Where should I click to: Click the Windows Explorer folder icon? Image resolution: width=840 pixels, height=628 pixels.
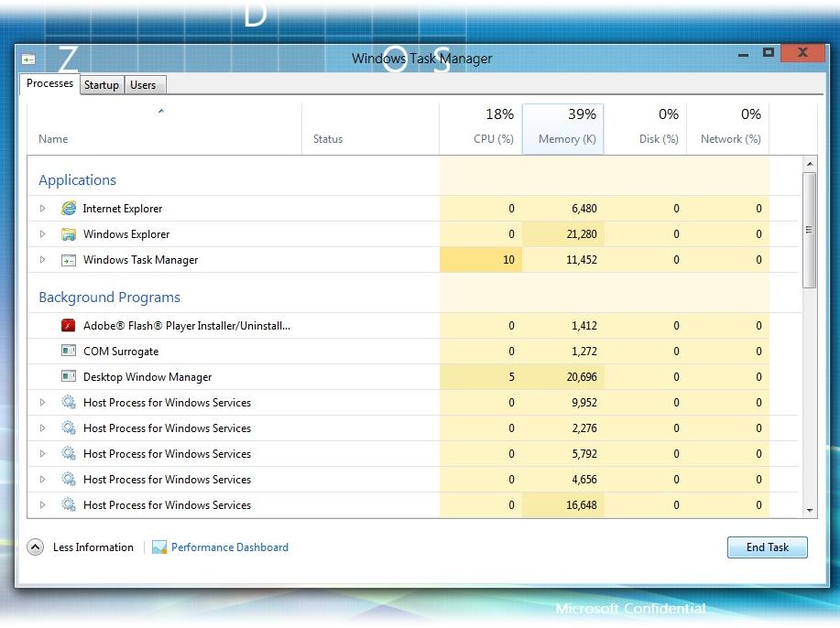tap(69, 234)
